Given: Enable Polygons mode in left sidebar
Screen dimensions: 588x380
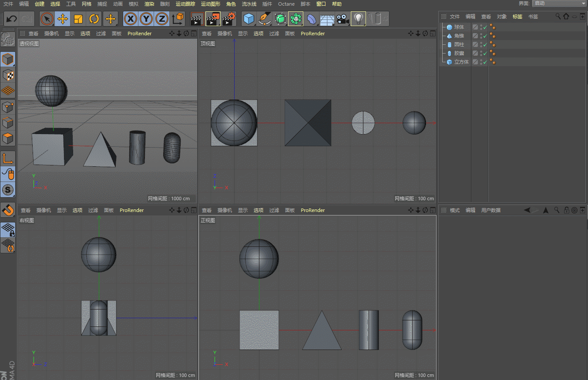Looking at the screenshot, I should [8, 139].
